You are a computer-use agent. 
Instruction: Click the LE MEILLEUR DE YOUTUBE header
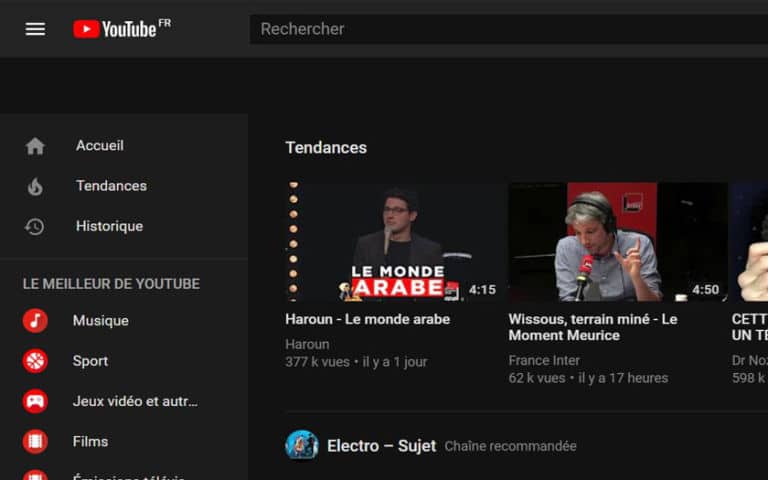pos(112,284)
